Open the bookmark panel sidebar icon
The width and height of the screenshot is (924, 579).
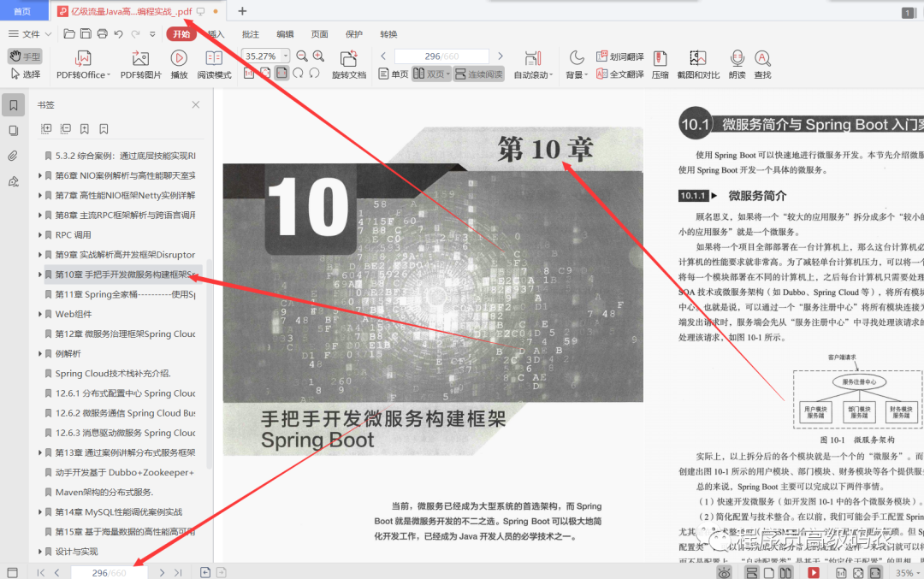(13, 105)
